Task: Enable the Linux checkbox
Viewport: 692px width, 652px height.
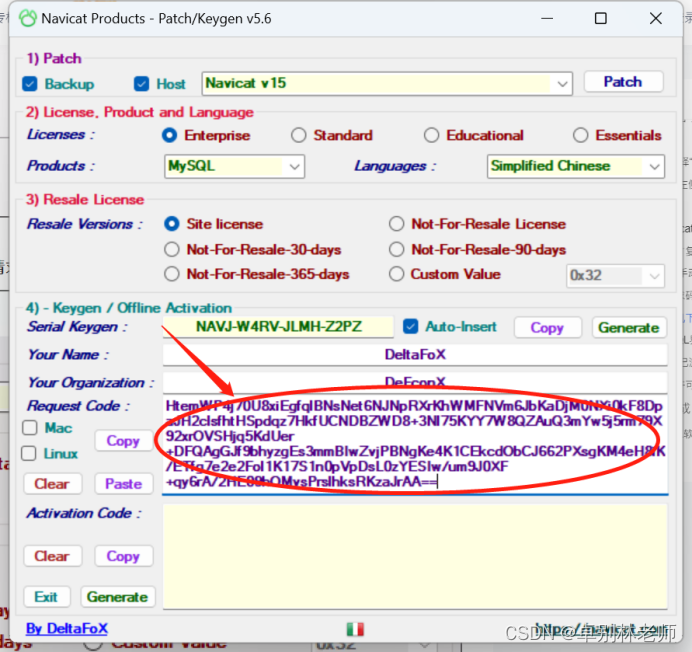Action: 29,453
